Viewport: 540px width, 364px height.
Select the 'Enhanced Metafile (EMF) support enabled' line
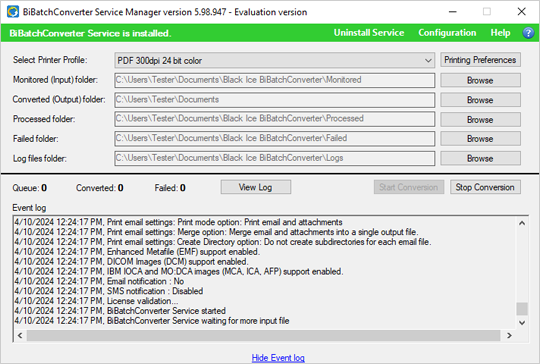[137, 252]
